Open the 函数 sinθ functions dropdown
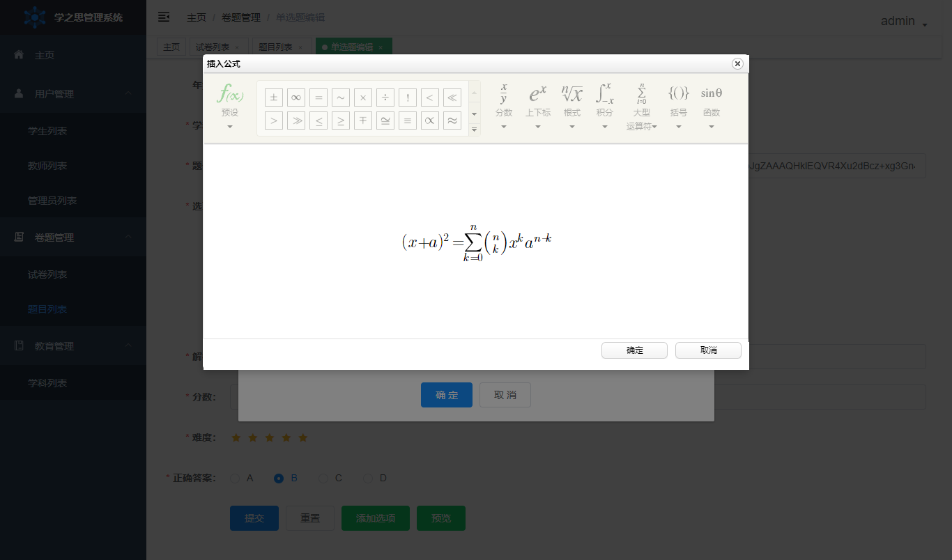Image resolution: width=952 pixels, height=560 pixels. click(x=711, y=127)
